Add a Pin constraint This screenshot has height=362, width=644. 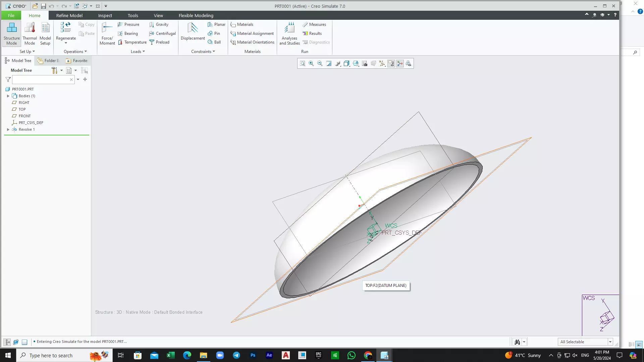[x=214, y=34]
